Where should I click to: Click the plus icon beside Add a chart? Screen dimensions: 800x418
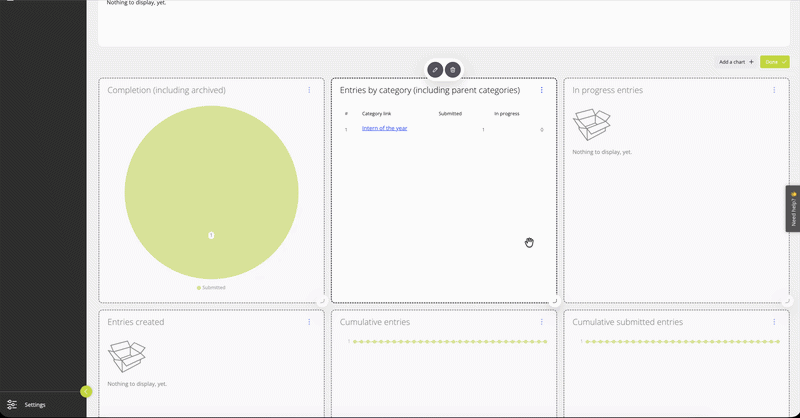751,62
